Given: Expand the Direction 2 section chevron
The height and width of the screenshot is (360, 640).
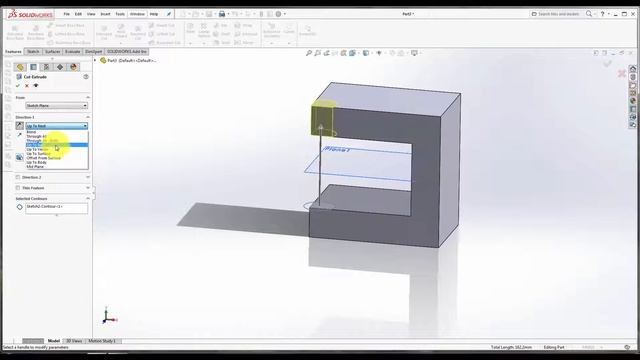Looking at the screenshot, I should coord(88,177).
